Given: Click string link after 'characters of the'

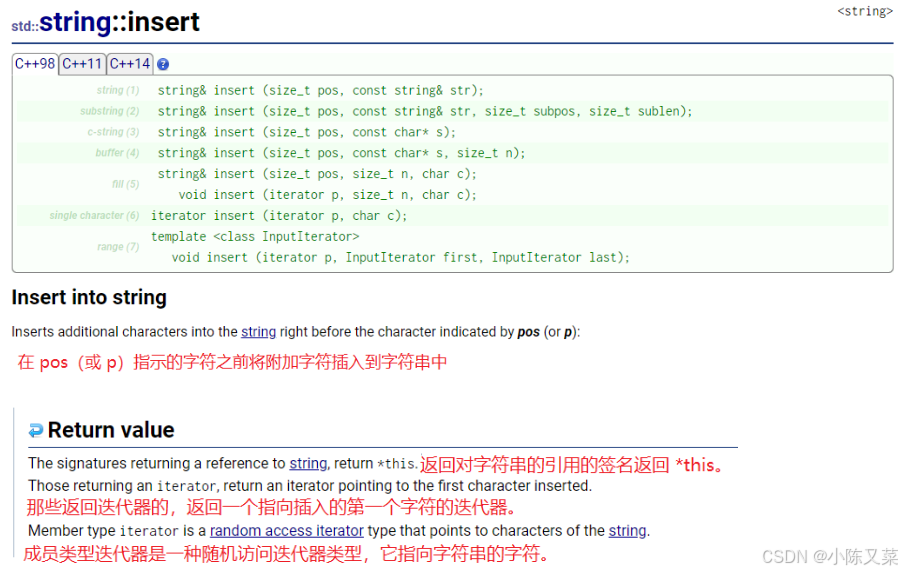Looking at the screenshot, I should pyautogui.click(x=627, y=531).
